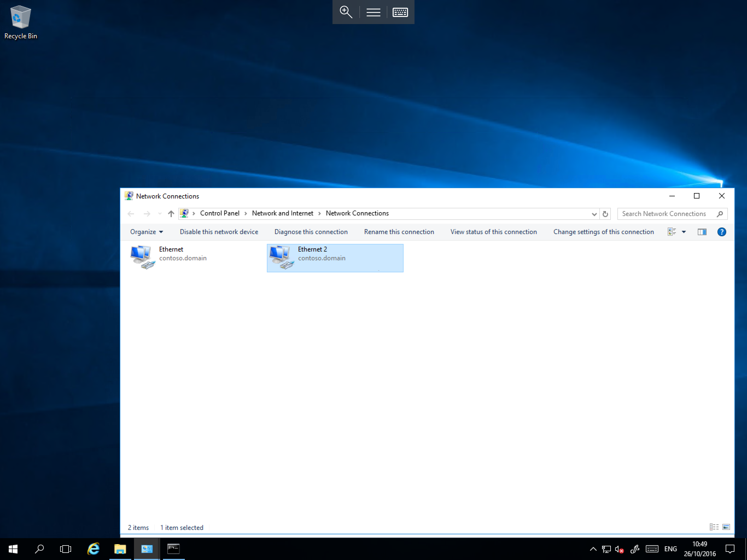The height and width of the screenshot is (560, 747).
Task: Click the change your view icon
Action: (671, 232)
